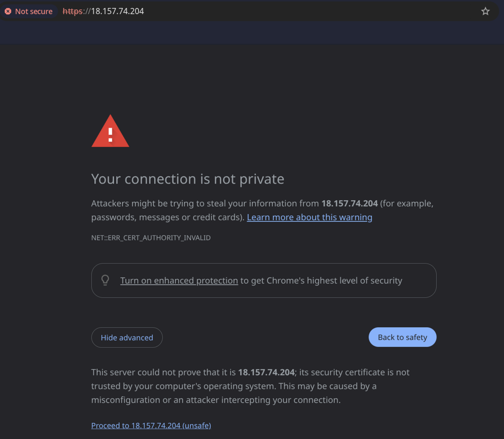Click the "Not secure" text label
The height and width of the screenshot is (439, 504).
coord(34,11)
